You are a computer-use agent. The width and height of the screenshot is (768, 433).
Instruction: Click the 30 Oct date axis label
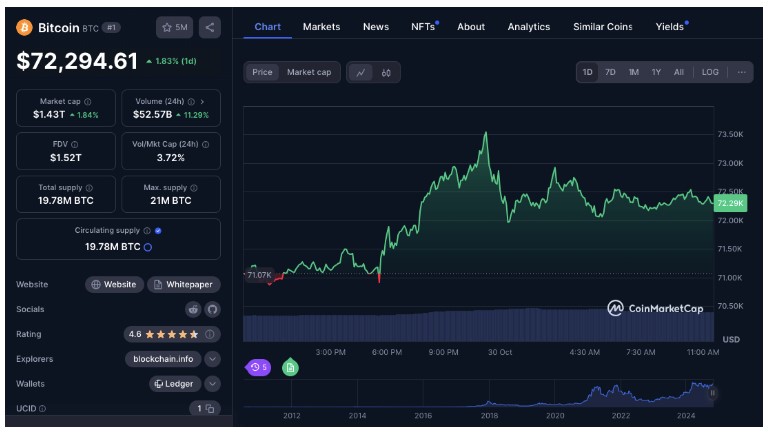point(500,352)
